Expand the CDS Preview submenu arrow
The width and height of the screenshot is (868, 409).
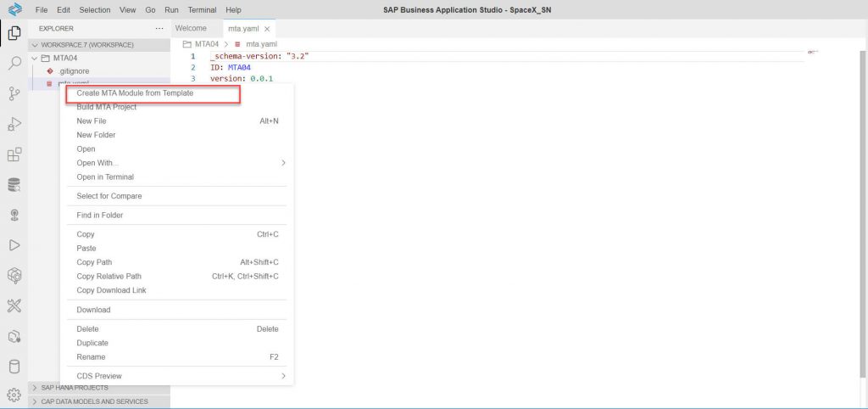283,376
